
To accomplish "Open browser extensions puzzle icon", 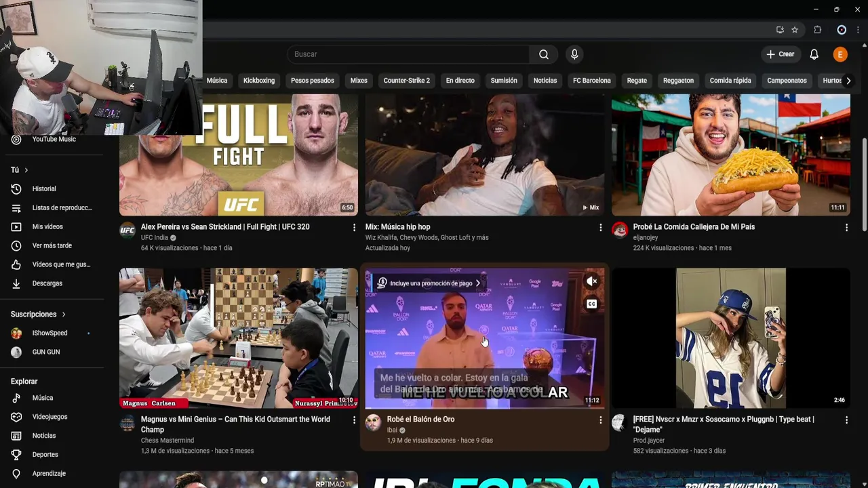I will coord(817,30).
